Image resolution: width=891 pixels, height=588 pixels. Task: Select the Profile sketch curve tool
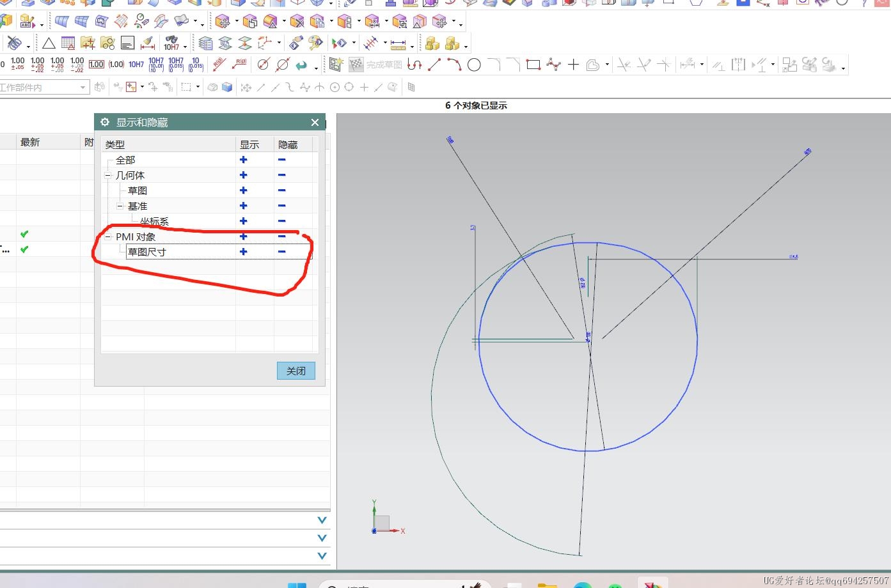pos(414,65)
